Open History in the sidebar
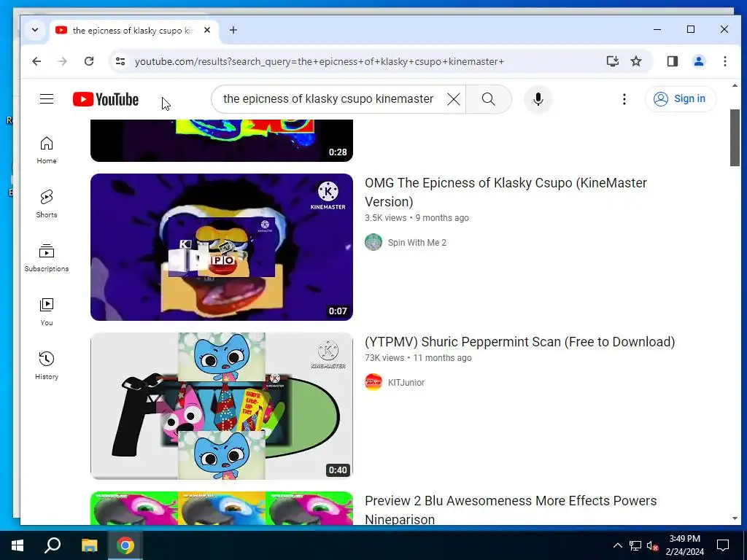This screenshot has width=747, height=560. tap(47, 366)
